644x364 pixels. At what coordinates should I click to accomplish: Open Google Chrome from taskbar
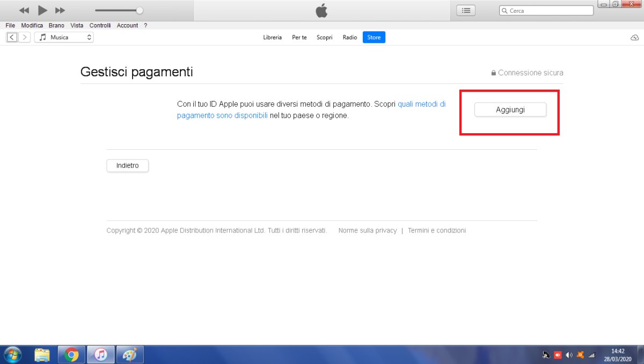71,354
